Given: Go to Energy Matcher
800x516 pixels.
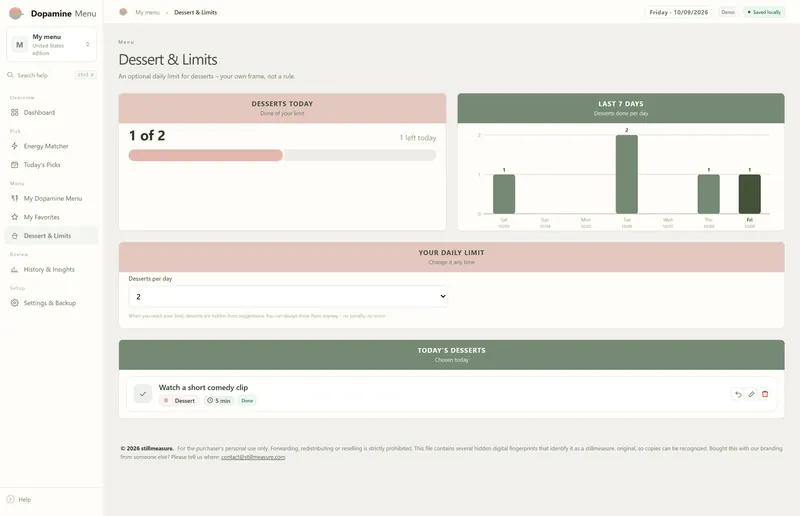Looking at the screenshot, I should click(x=52, y=146).
